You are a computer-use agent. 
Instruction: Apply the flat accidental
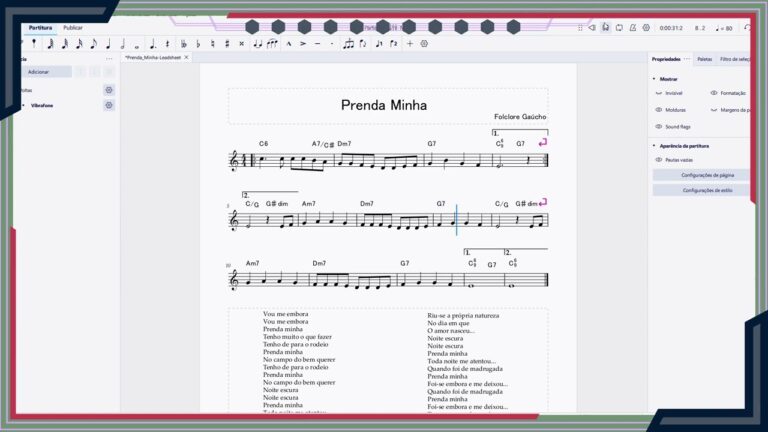point(198,44)
